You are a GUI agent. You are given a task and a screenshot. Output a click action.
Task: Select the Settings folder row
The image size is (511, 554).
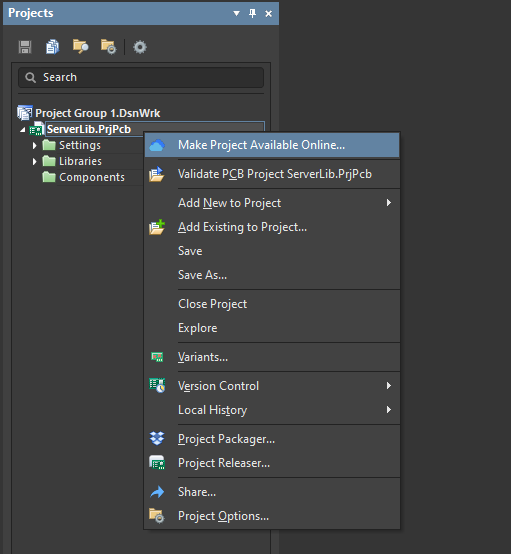click(x=80, y=145)
